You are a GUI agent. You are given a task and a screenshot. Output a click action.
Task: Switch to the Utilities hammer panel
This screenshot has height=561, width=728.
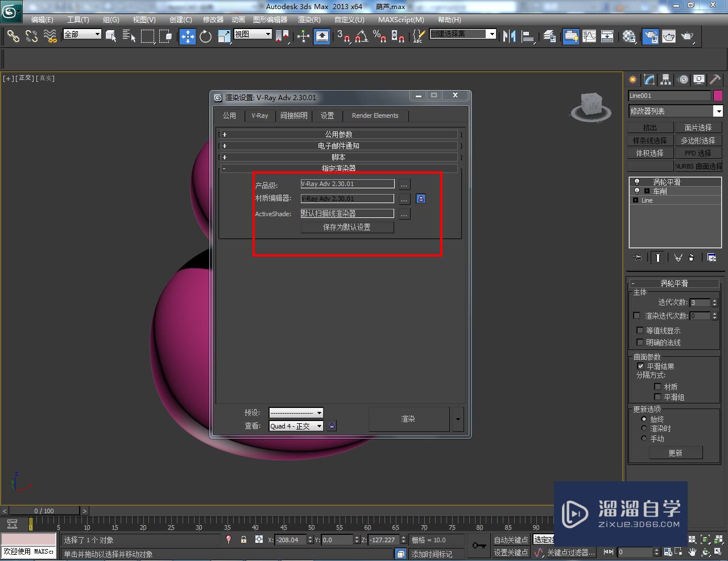pyautogui.click(x=715, y=80)
